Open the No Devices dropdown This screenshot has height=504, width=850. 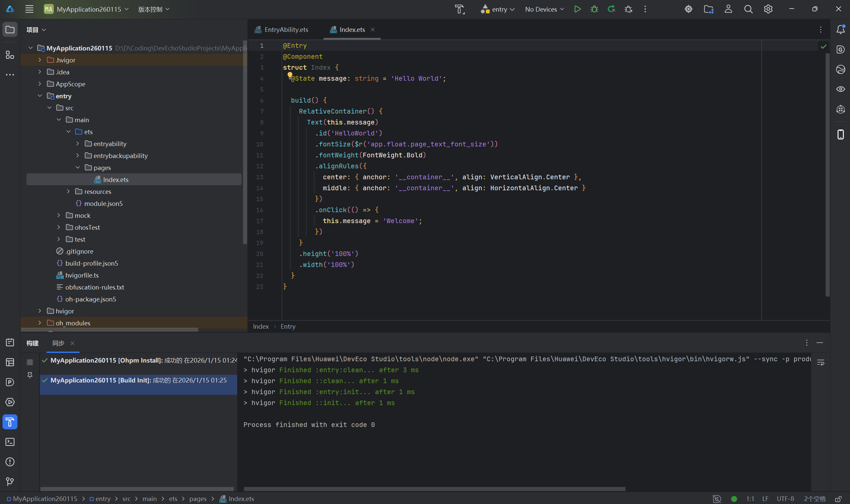pos(544,9)
